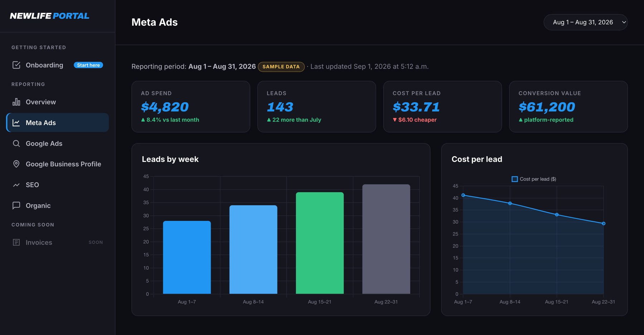The image size is (644, 335).
Task: Click the Overview bar chart icon
Action: 16,102
